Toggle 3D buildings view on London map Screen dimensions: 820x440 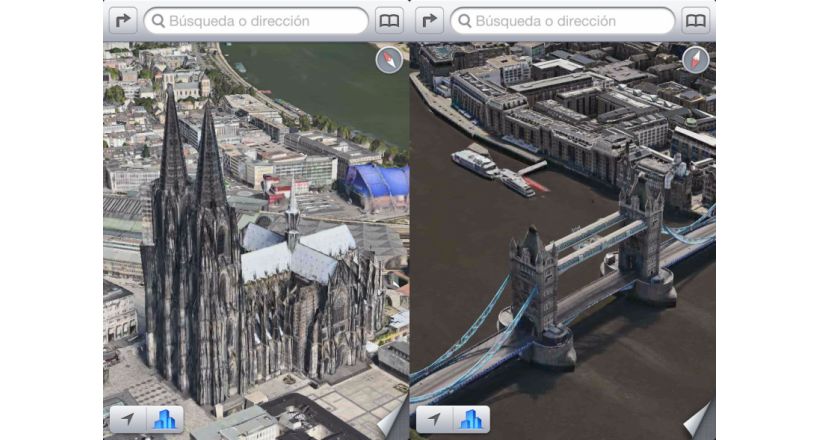pos(470,419)
